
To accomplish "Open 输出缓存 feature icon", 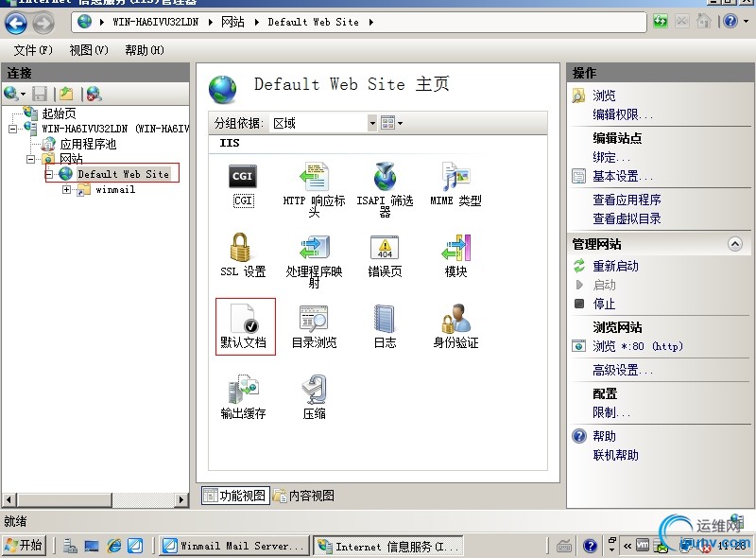I will coord(243,397).
